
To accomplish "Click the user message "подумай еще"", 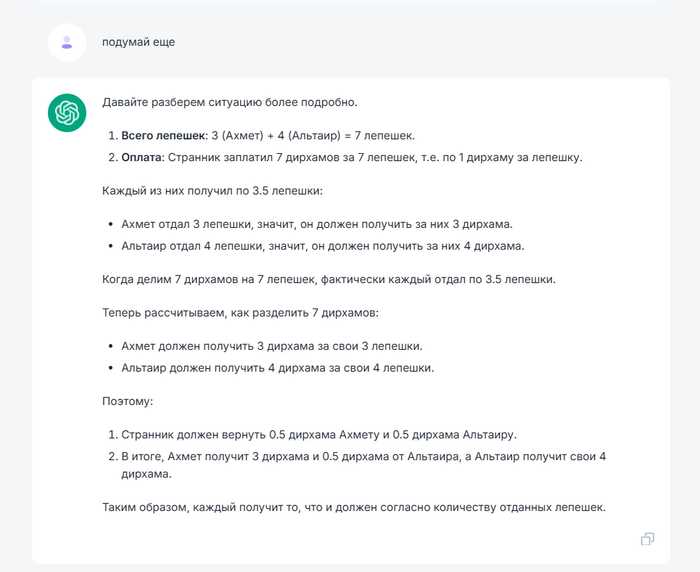I will coord(138,42).
